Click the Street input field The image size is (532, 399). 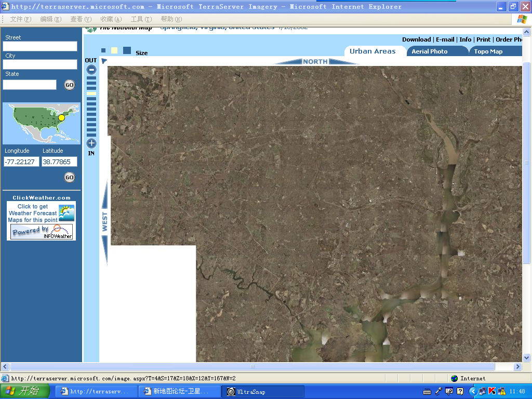(x=40, y=46)
